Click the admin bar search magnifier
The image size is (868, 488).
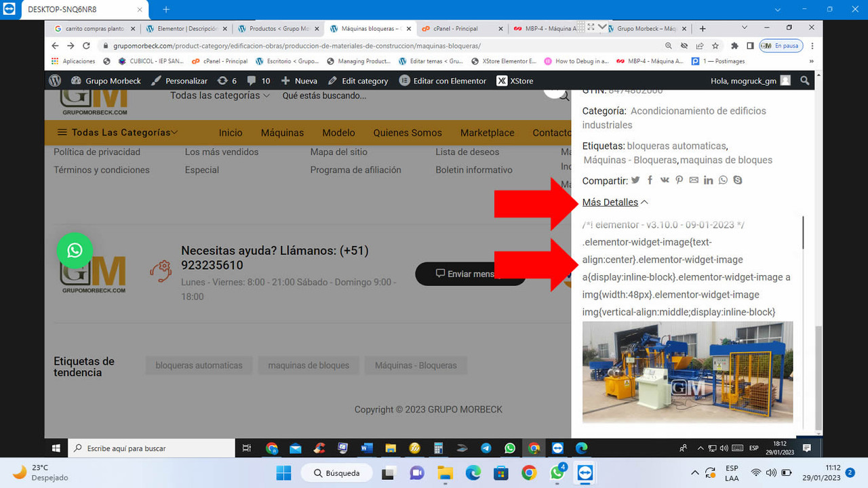point(805,81)
